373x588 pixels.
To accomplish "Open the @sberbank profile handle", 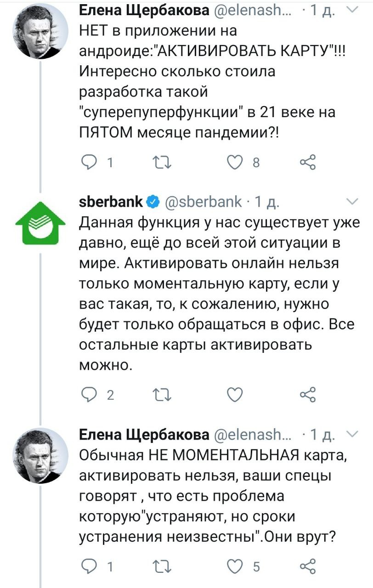I will [203, 202].
